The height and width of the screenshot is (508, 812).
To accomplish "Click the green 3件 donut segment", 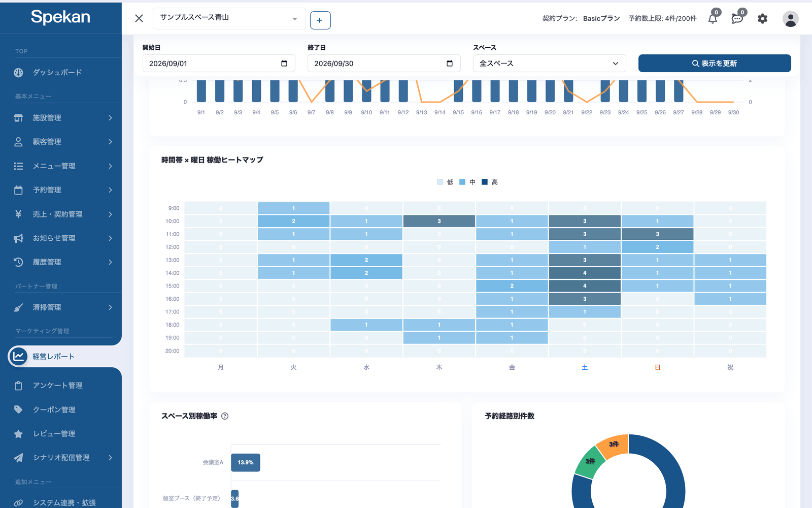I will tap(589, 462).
